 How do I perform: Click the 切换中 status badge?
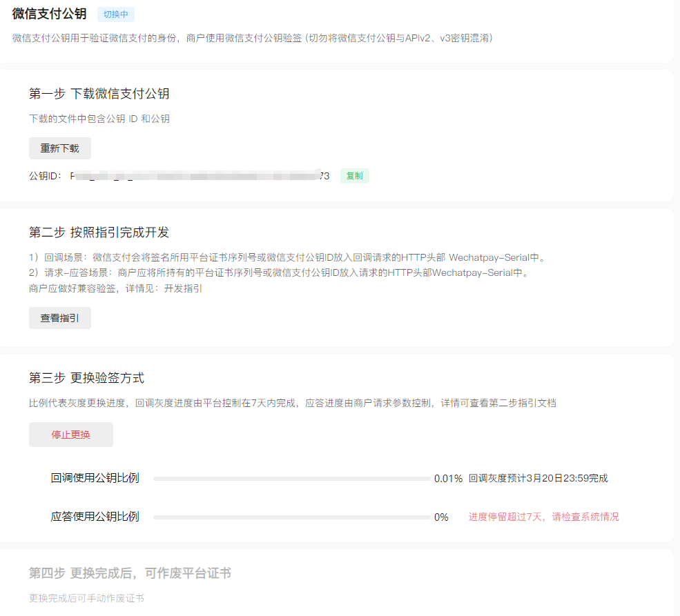point(116,14)
